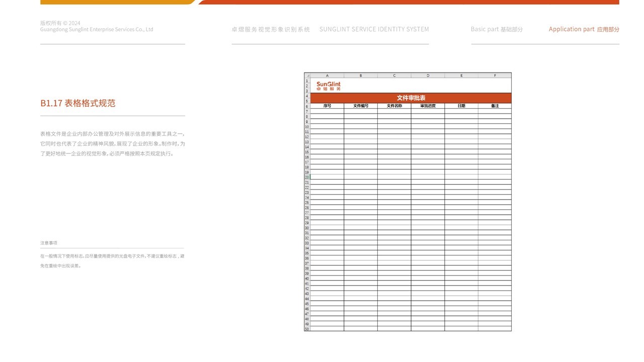Switch to Basic part 基础部分 tab
The width and height of the screenshot is (644, 362).
tap(497, 29)
